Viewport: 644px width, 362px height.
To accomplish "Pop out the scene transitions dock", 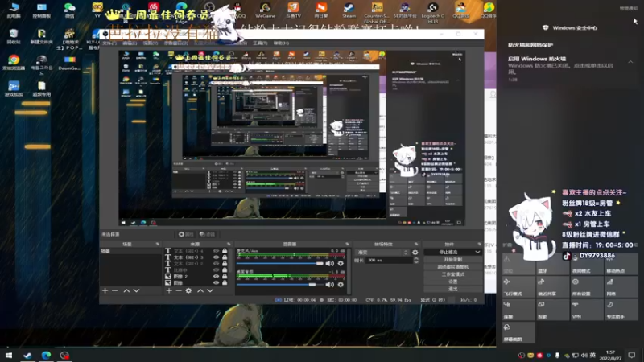I will tap(416, 244).
